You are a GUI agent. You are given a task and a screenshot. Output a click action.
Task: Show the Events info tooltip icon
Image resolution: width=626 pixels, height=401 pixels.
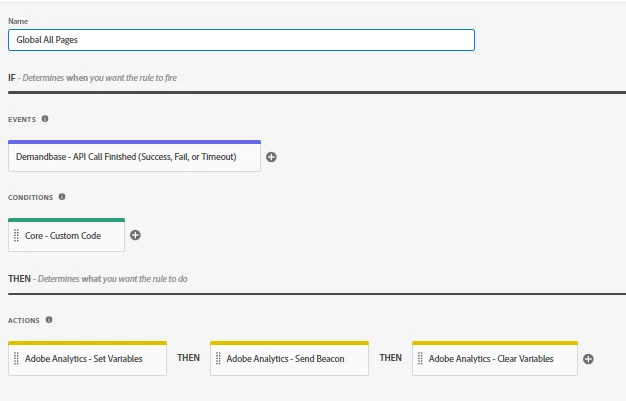pyautogui.click(x=45, y=119)
